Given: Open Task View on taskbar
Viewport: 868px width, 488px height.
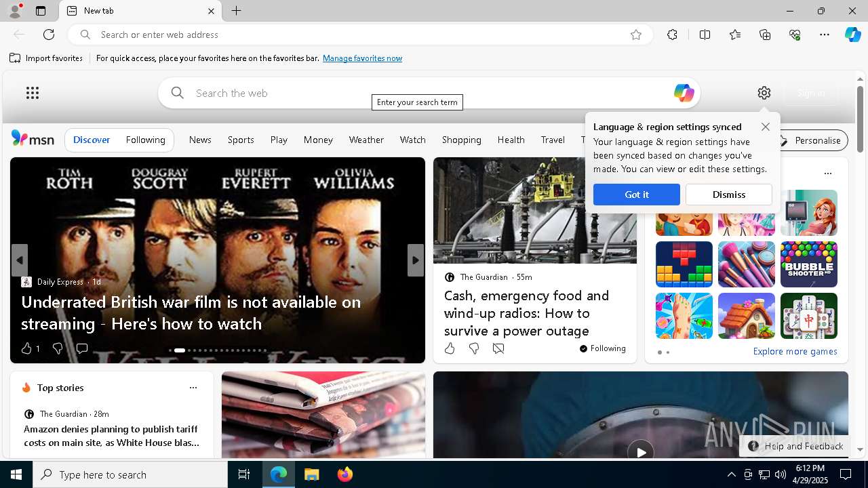Looking at the screenshot, I should [x=244, y=474].
